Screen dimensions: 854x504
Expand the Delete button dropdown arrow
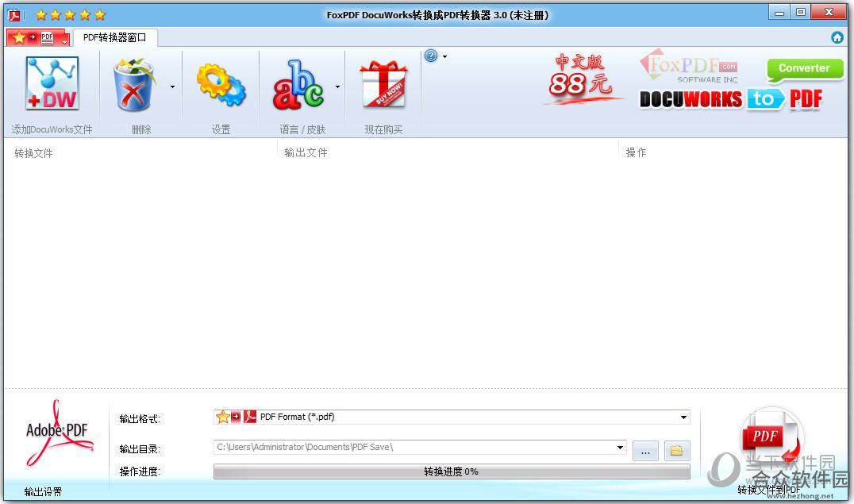(173, 87)
